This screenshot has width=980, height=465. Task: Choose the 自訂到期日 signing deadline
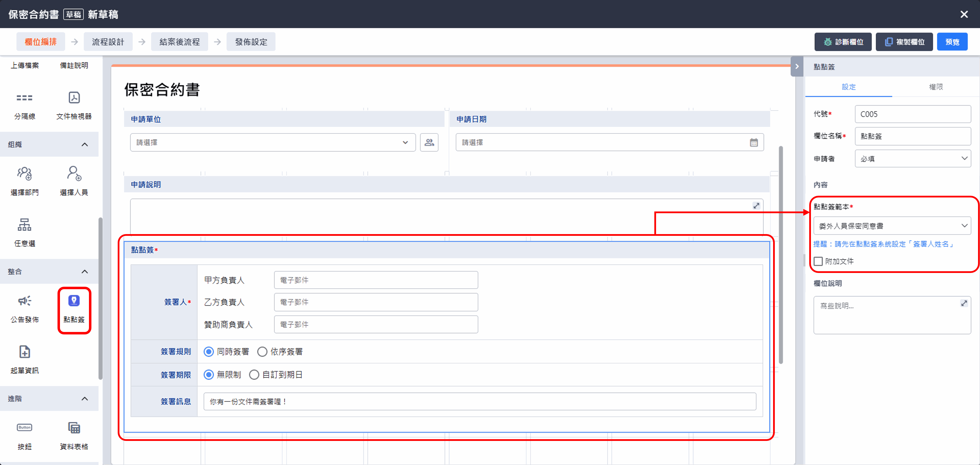pos(254,375)
